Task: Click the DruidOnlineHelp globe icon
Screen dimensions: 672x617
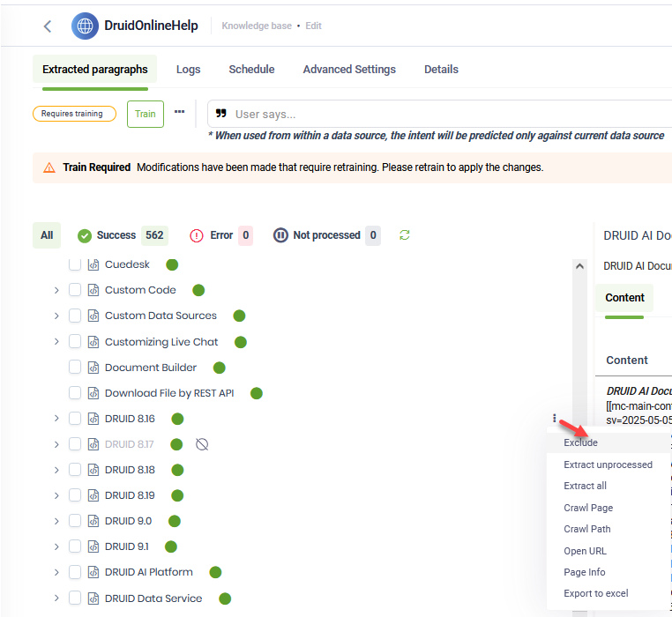Action: [x=86, y=26]
